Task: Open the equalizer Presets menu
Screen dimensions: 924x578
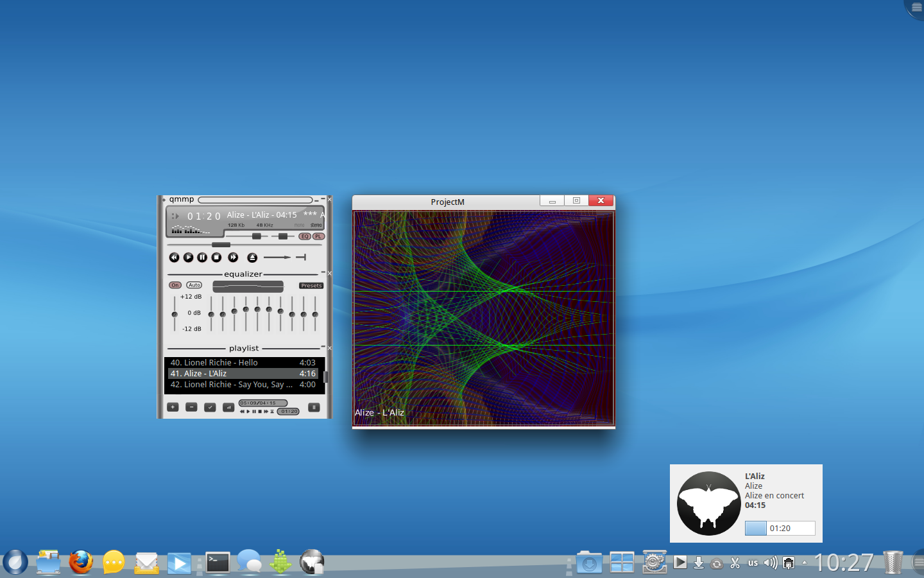Action: coord(311,286)
